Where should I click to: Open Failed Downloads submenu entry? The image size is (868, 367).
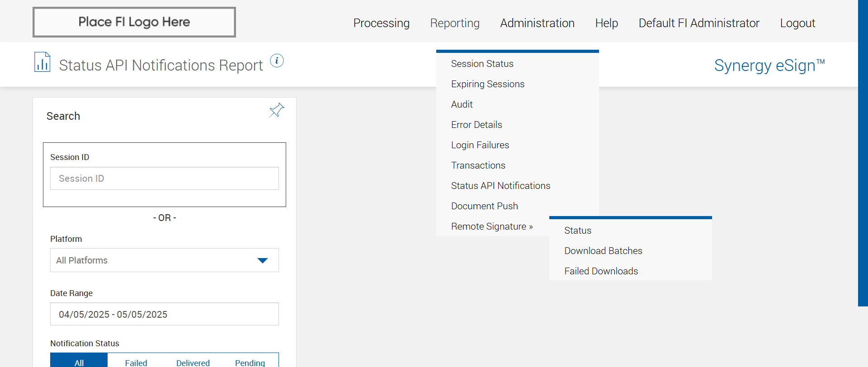tap(601, 271)
